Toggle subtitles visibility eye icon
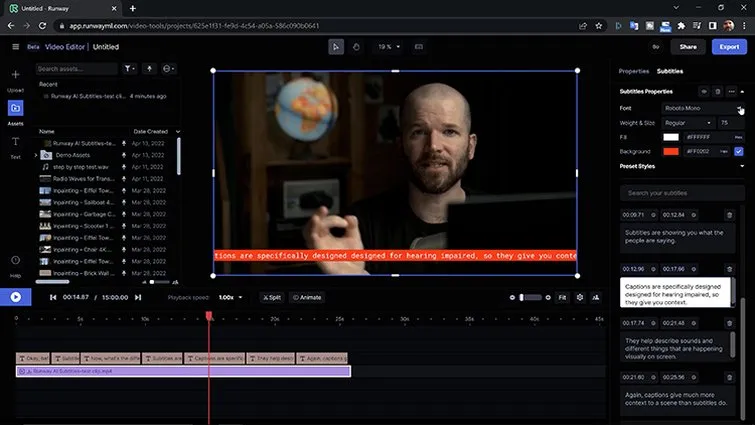 click(704, 91)
